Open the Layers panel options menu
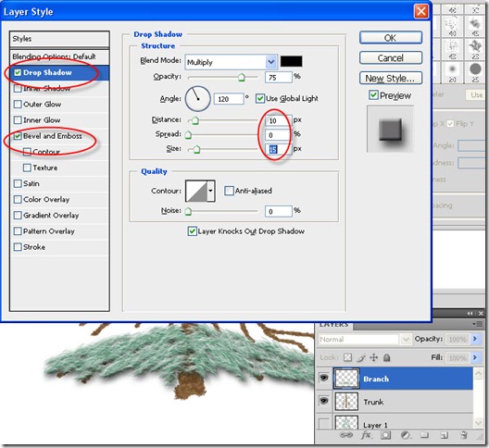The height and width of the screenshot is (448, 489). click(477, 324)
